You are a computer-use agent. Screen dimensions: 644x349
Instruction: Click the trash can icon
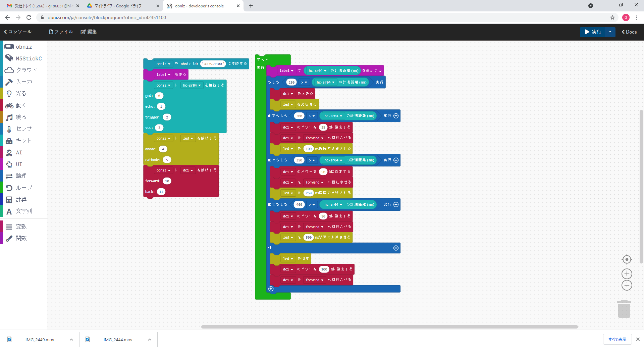click(624, 309)
